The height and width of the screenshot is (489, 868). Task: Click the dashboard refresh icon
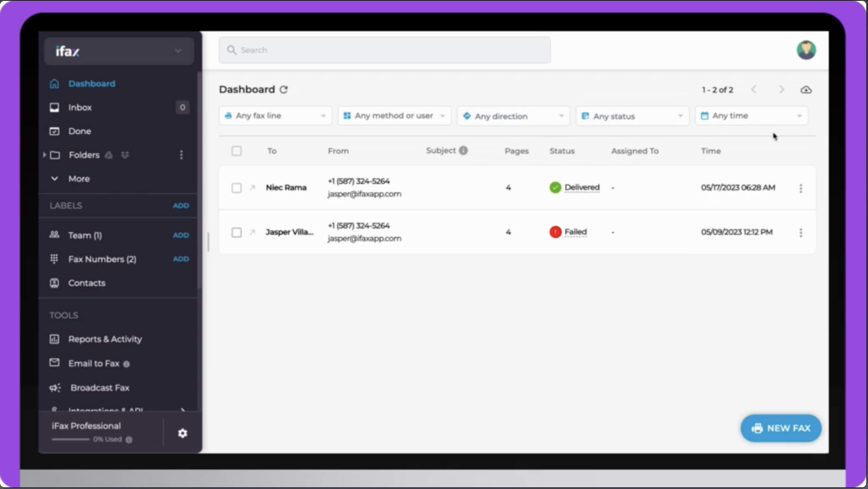(x=284, y=89)
